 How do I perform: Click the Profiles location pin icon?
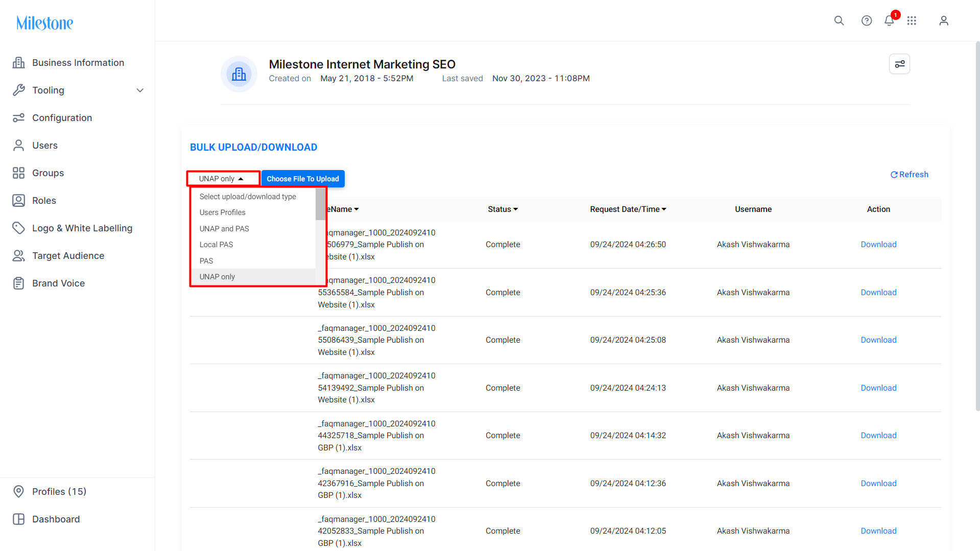(x=19, y=491)
